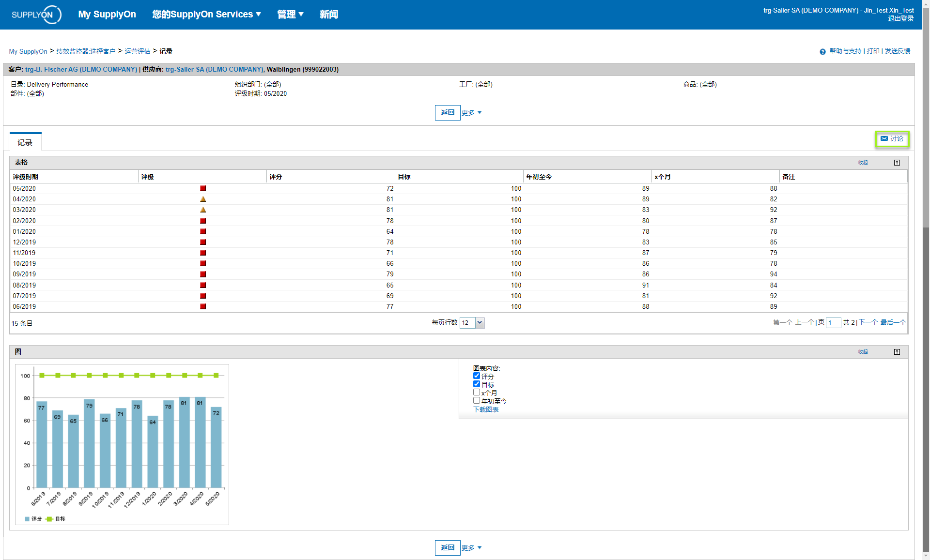Click red rating square for 06/2019
The height and width of the screenshot is (560, 930).
pos(203,306)
